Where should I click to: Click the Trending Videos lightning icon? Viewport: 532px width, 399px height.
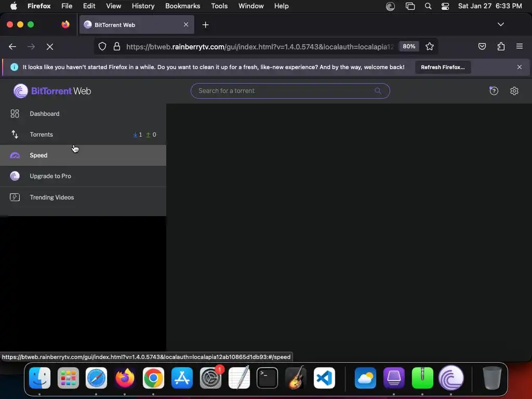15,197
